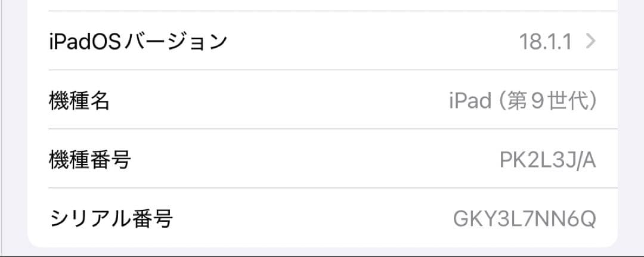Click the 18.1.1 version number
The height and width of the screenshot is (257, 644).
click(546, 41)
